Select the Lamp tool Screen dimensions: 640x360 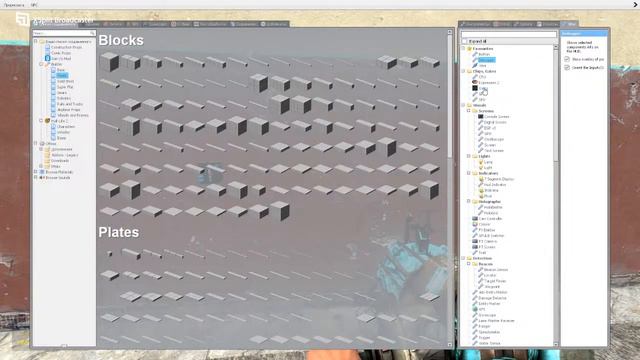click(488, 162)
